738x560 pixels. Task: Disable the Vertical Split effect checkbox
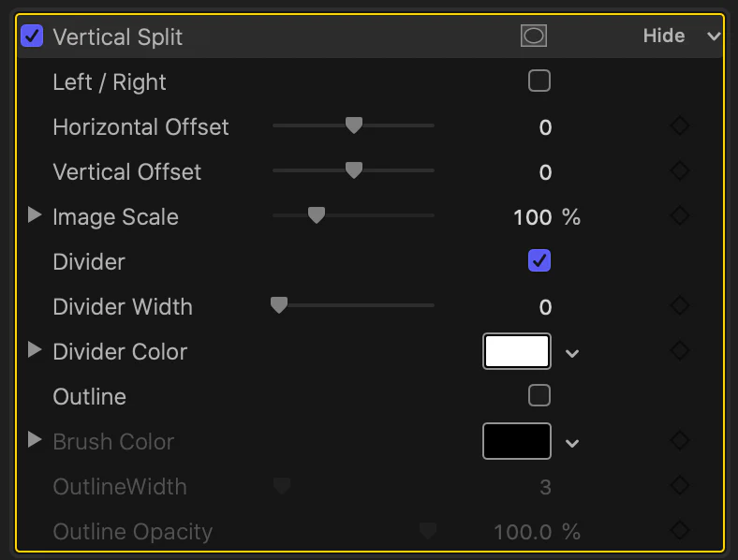(x=32, y=37)
